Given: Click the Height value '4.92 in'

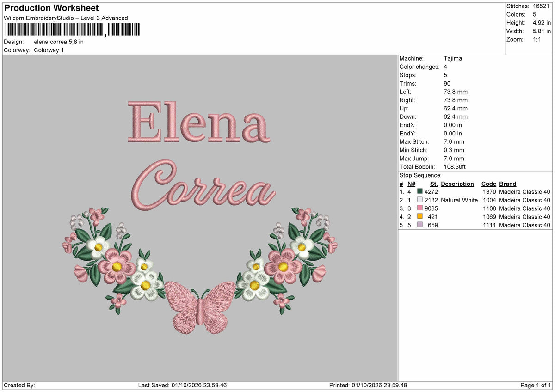Looking at the screenshot, I should (x=542, y=23).
